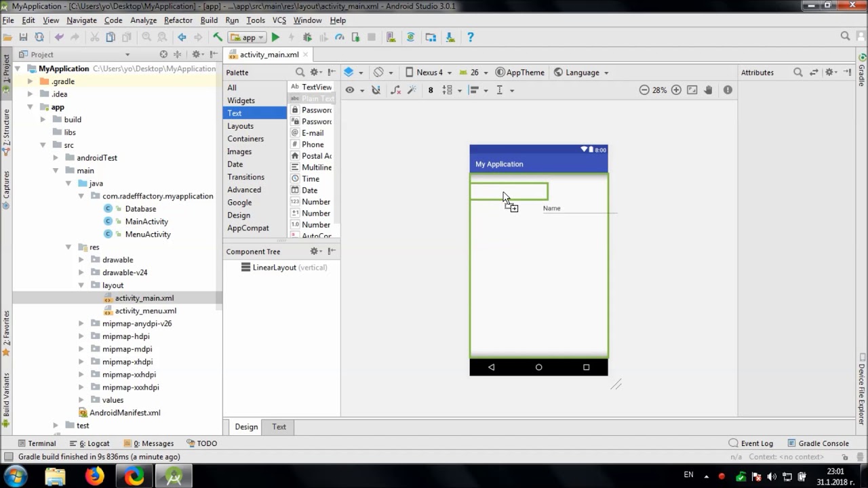Click the search magnifier at top right

click(846, 37)
